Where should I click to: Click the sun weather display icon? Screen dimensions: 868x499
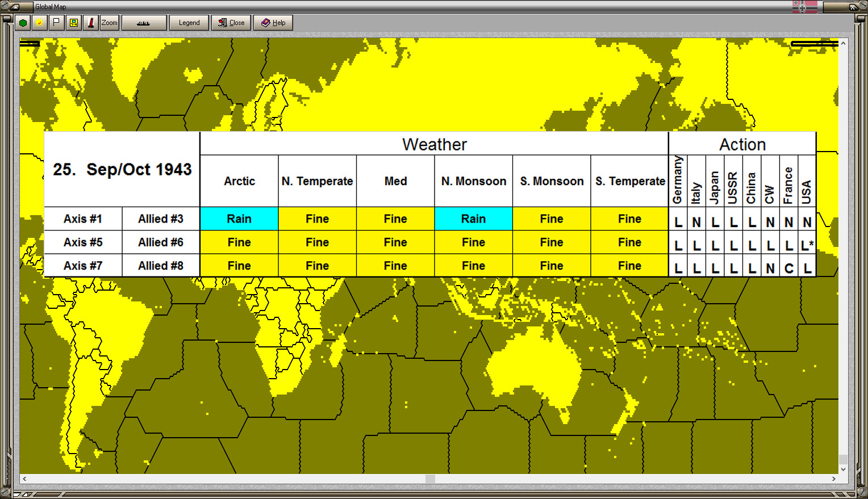pyautogui.click(x=39, y=23)
